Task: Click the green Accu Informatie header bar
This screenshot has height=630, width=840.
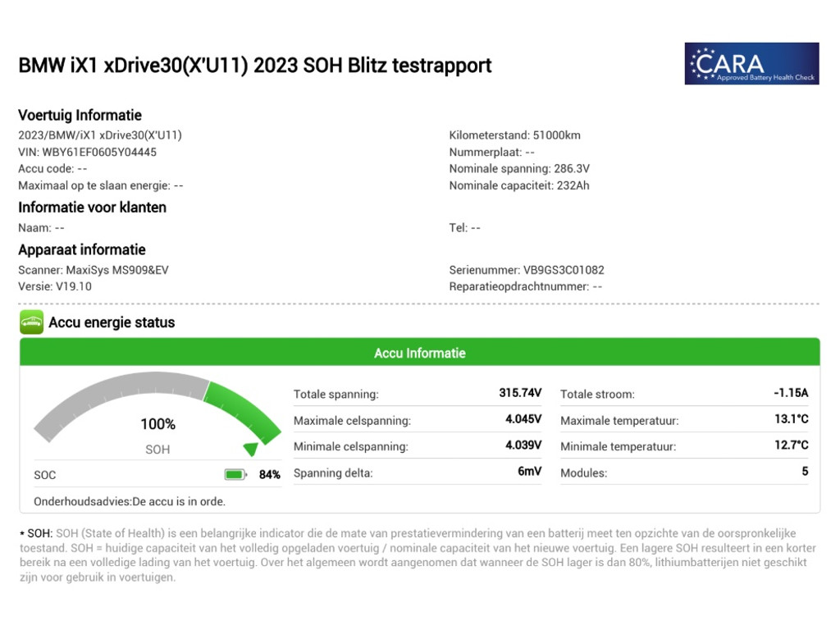Action: (419, 353)
